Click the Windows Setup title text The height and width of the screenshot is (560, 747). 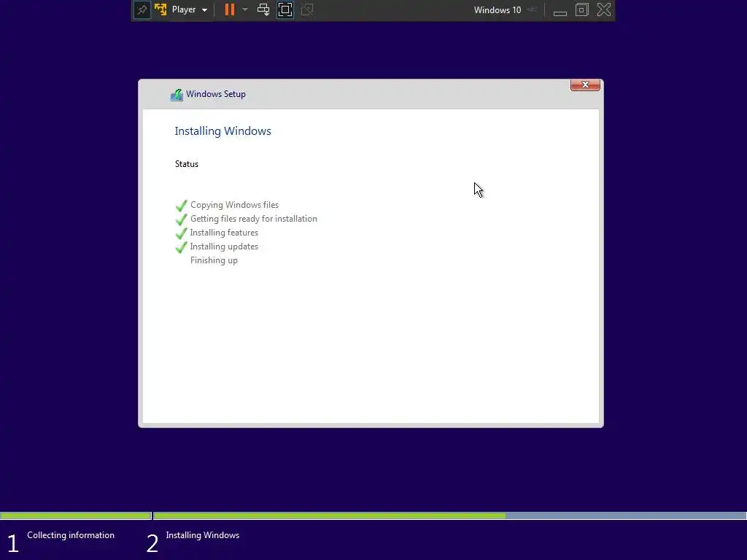click(x=216, y=94)
